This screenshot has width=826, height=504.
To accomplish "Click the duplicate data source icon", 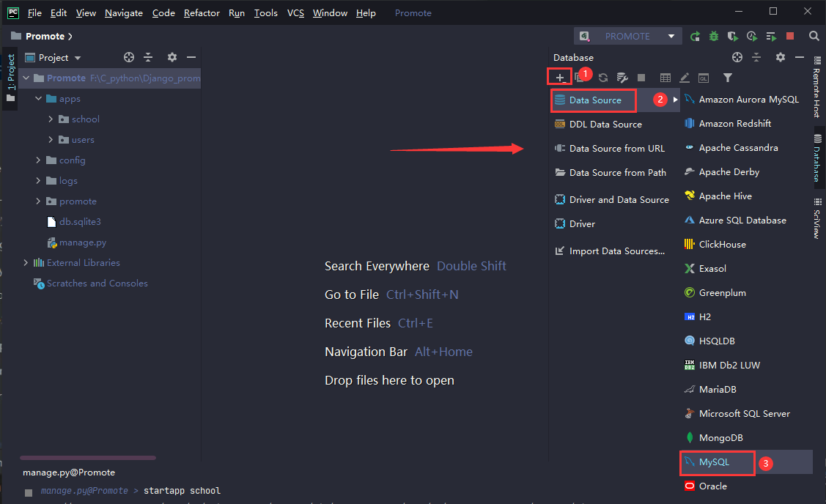I will (579, 78).
